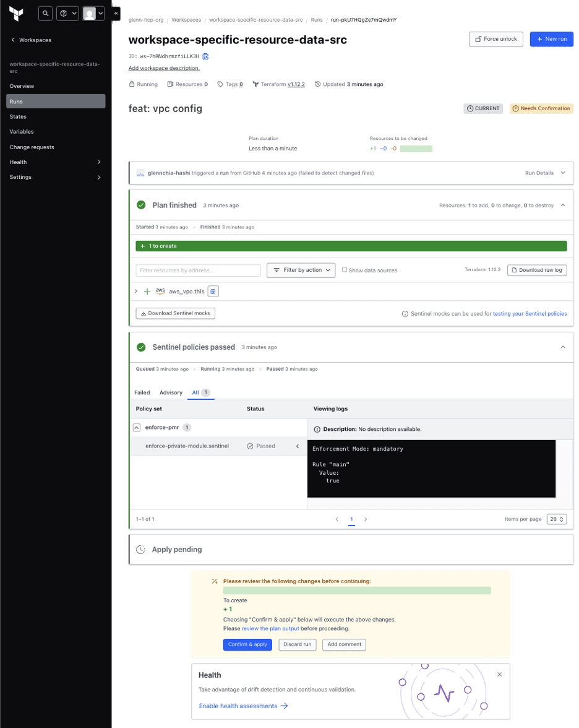
Task: Click the green plus create icon for aws_vpc.this
Action: 147,292
